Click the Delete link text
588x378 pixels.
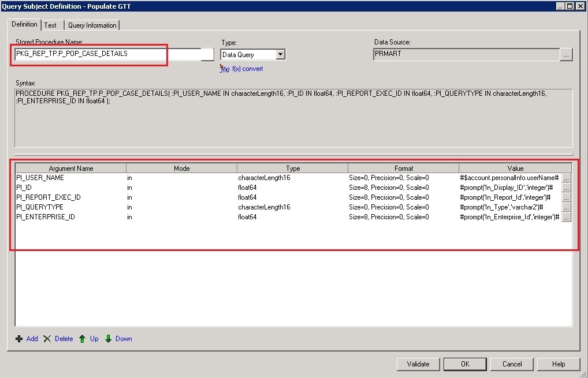[64, 339]
